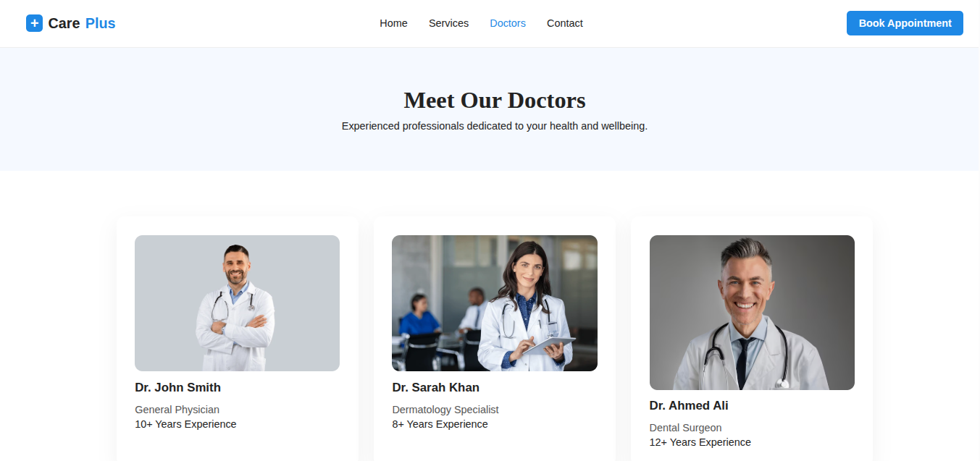Image resolution: width=980 pixels, height=461 pixels.
Task: Click the Book Appointment button
Action: tap(905, 23)
